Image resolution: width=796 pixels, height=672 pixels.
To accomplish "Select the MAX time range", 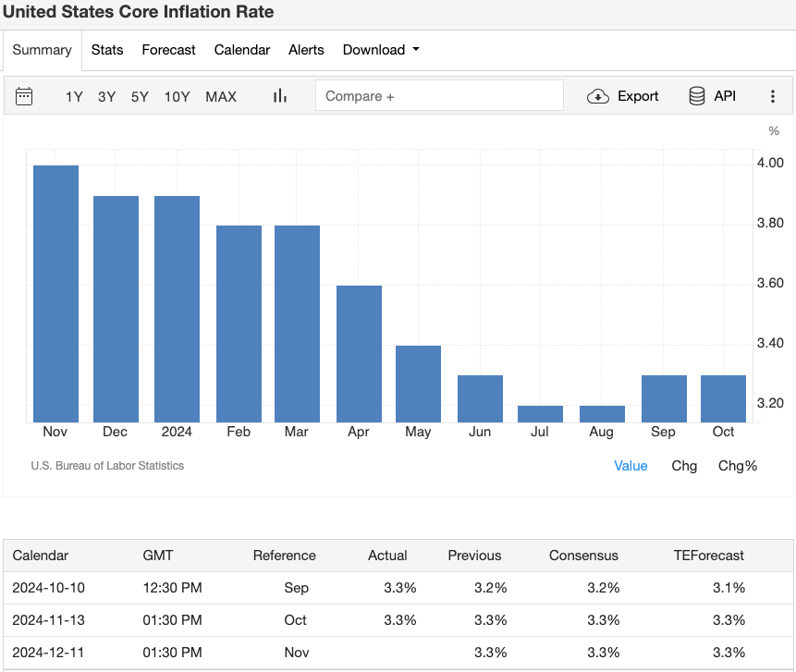I will (221, 96).
